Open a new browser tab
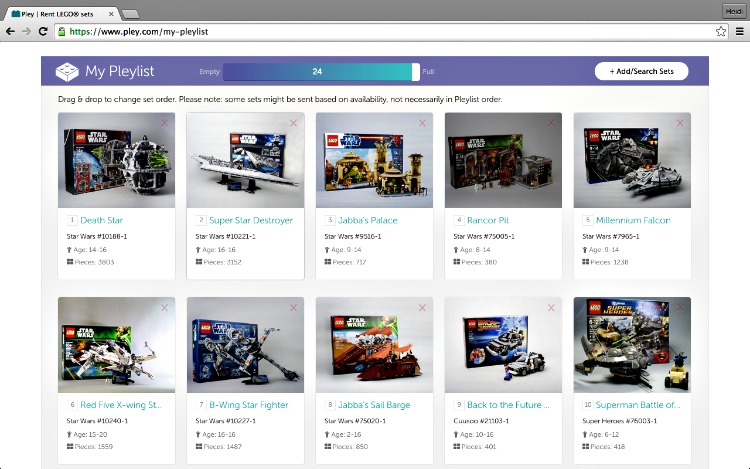750x469 pixels. tap(130, 14)
